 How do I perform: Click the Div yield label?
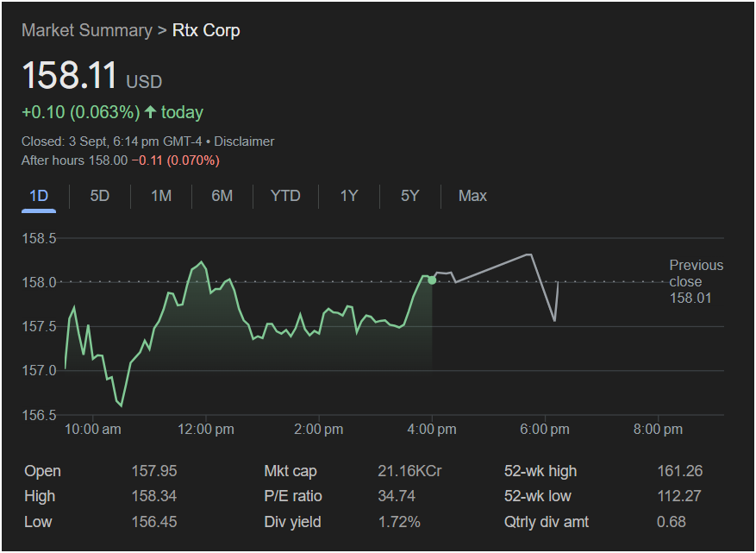pos(293,522)
